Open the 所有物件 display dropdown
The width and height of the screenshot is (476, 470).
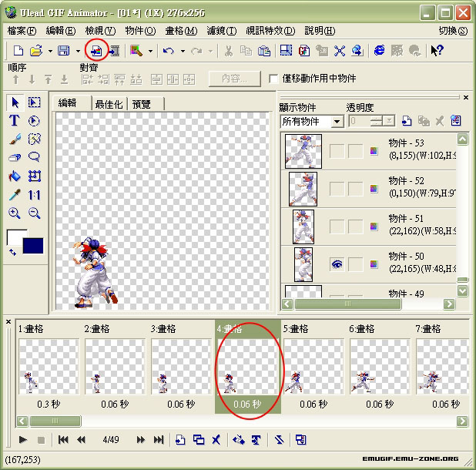point(337,122)
